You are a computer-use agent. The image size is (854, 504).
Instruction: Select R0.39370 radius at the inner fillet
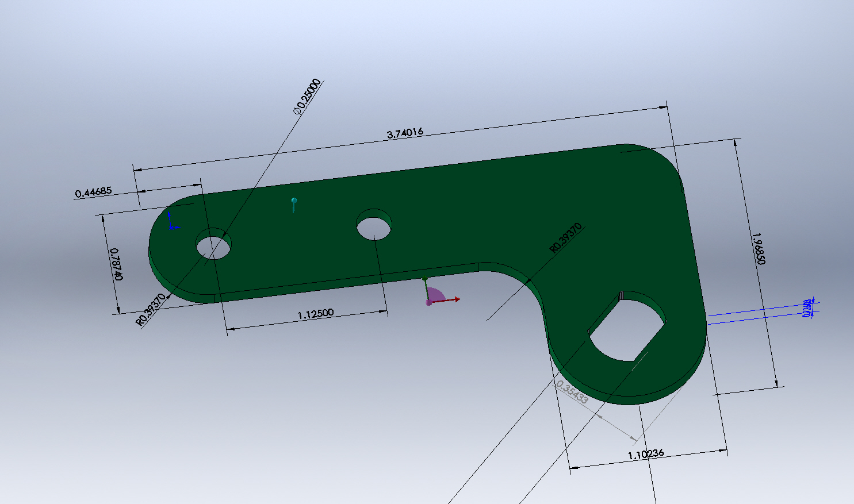tap(566, 238)
